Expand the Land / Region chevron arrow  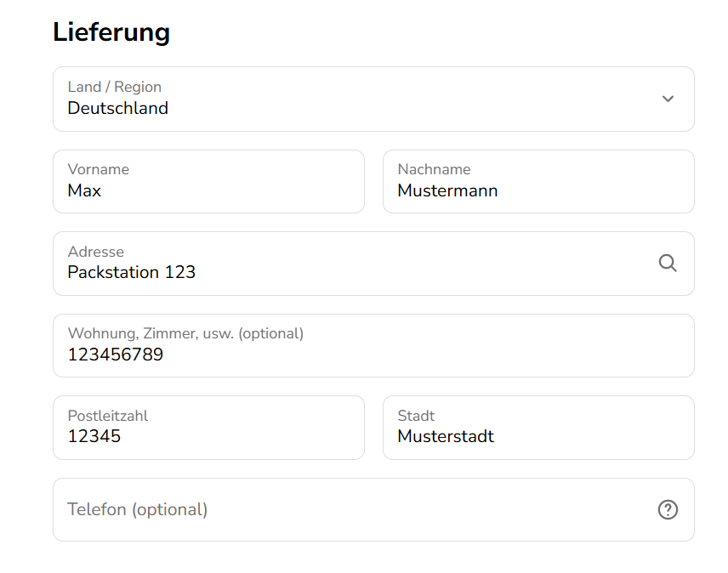(668, 99)
